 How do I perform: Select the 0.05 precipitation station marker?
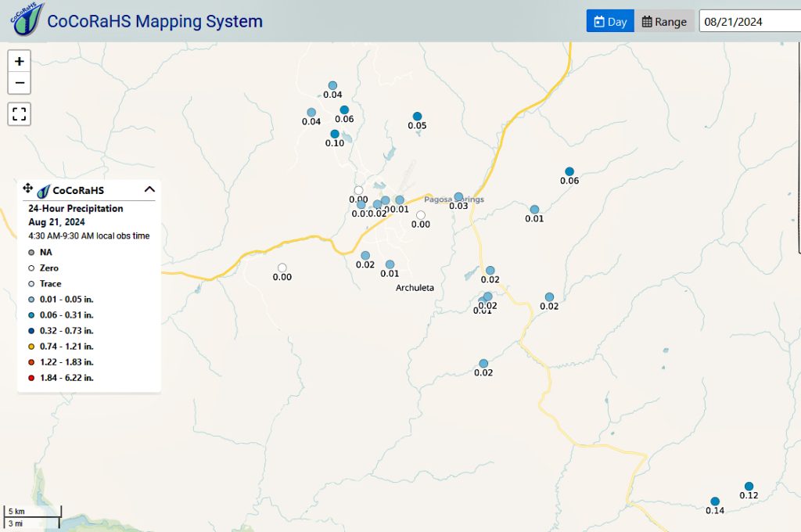(x=418, y=117)
